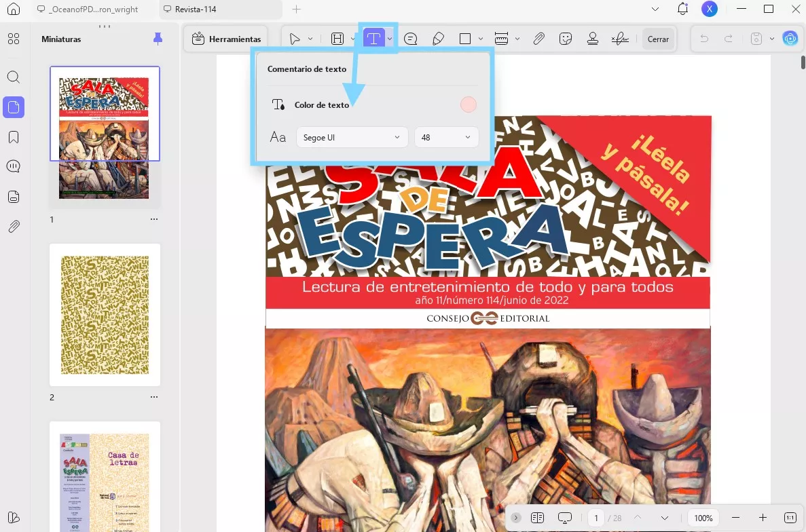Select the Signature tool
806x532 pixels.
click(x=620, y=39)
